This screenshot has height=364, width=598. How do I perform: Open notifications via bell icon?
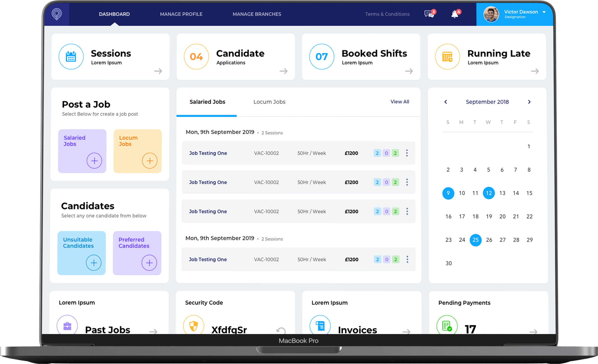tap(454, 14)
